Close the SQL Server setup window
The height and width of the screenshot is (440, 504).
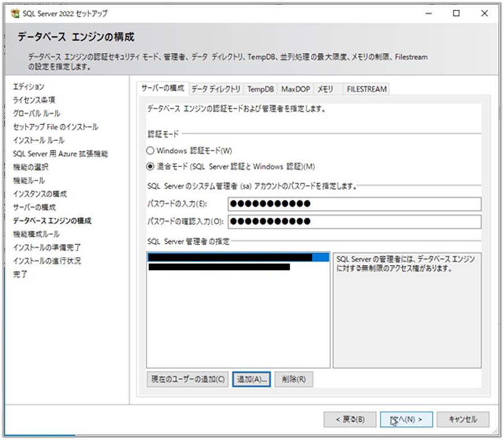[484, 14]
